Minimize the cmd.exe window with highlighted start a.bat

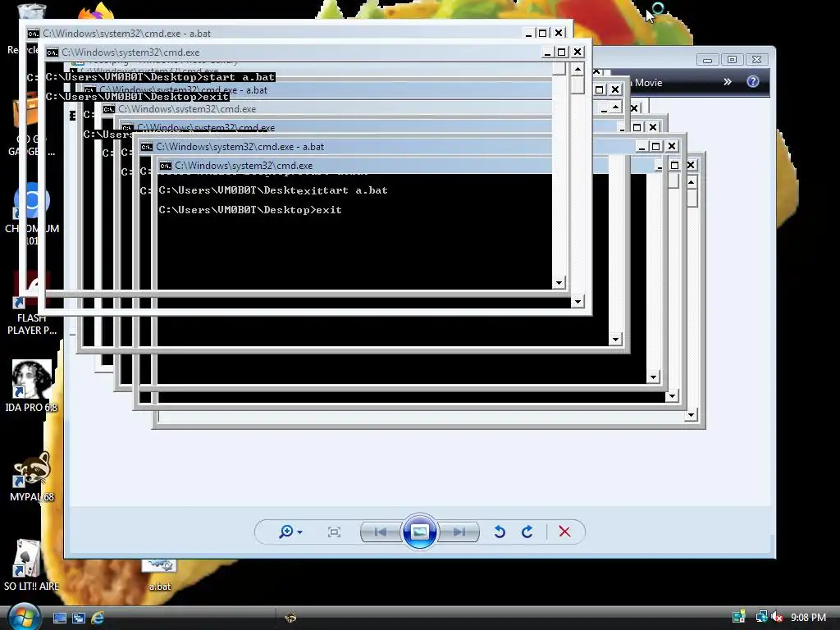[547, 52]
